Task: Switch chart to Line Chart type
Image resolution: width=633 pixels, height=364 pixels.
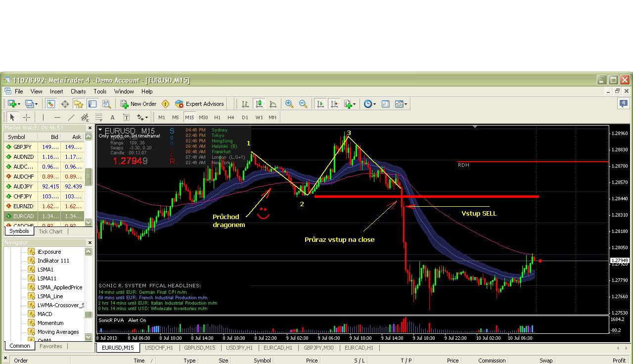Action: (273, 104)
